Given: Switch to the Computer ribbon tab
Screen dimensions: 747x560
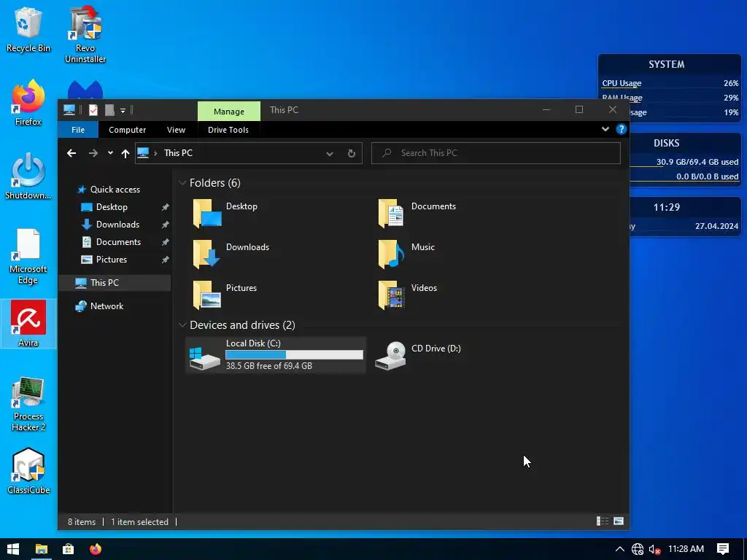Looking at the screenshot, I should (x=127, y=130).
